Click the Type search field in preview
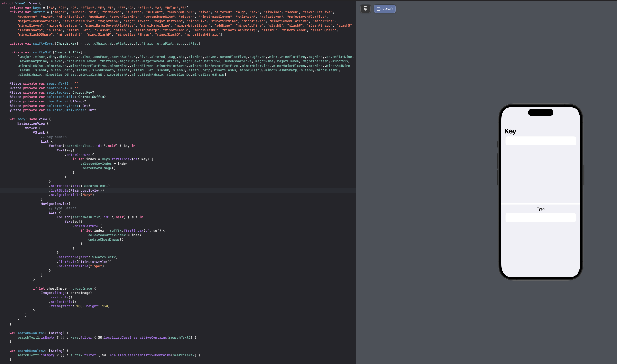 (x=540, y=218)
